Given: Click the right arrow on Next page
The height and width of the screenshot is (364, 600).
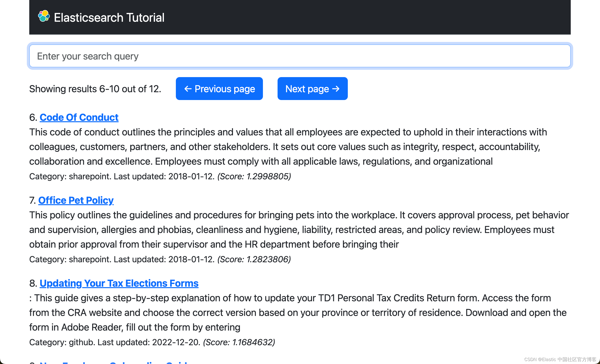Looking at the screenshot, I should [x=336, y=89].
